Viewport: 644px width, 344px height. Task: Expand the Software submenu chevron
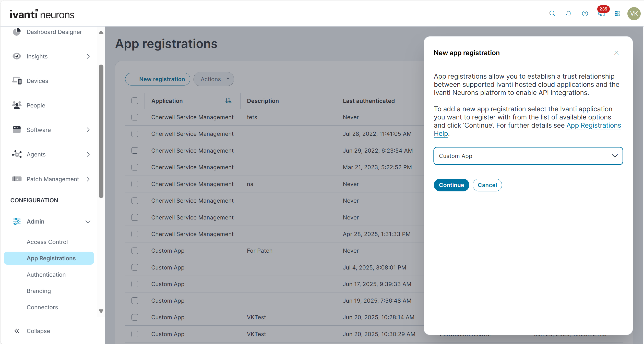click(88, 130)
